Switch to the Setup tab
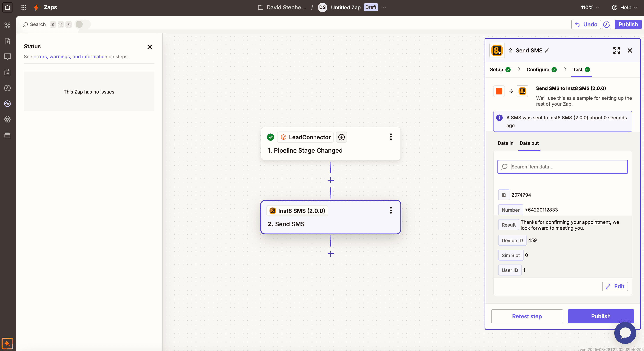Screen dimensions: 644x351 (x=500, y=70)
